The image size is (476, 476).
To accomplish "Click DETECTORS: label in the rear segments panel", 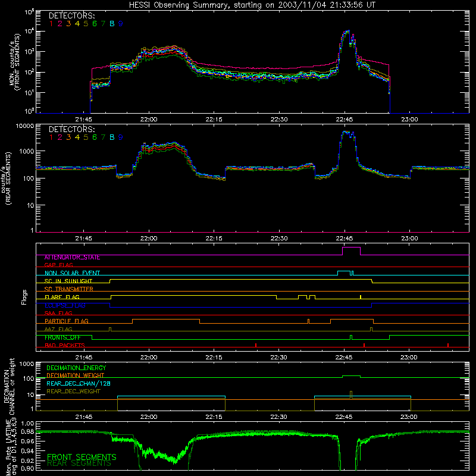I will [x=71, y=129].
